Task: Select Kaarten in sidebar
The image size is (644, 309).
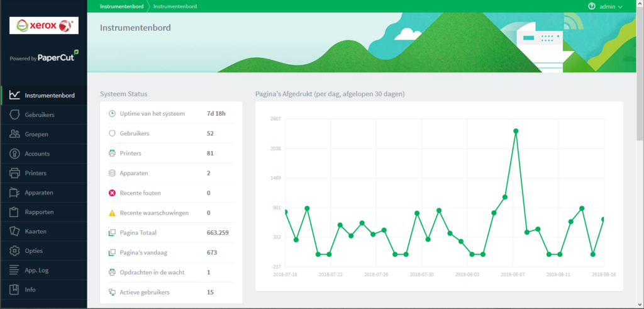Action: 43,232
